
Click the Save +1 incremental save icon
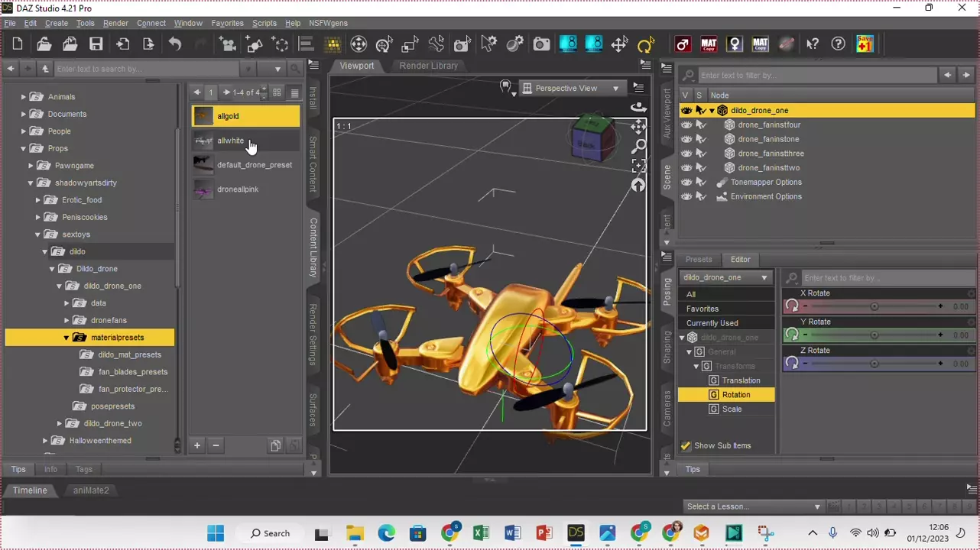click(865, 44)
